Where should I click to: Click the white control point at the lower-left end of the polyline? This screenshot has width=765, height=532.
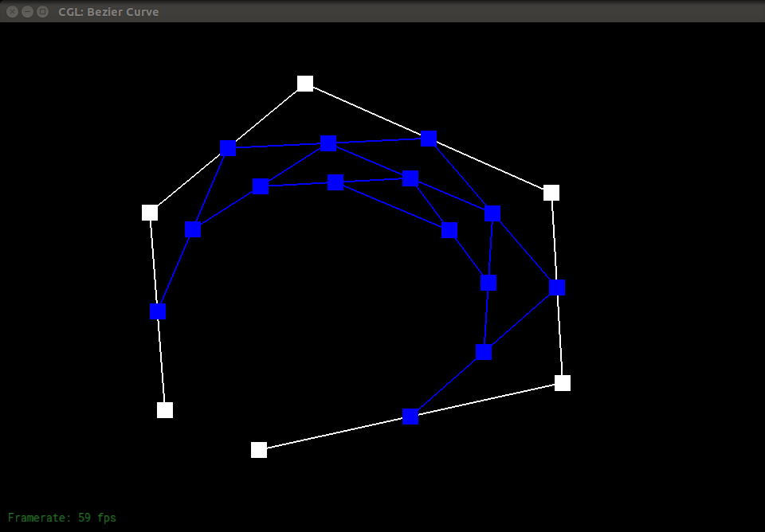point(165,410)
